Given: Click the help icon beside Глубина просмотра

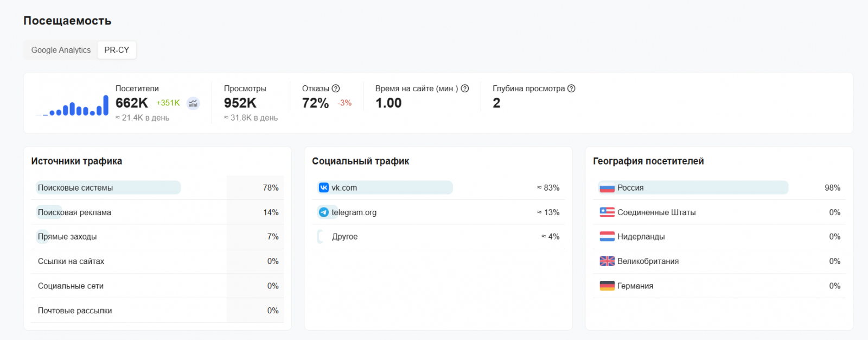Looking at the screenshot, I should 571,89.
